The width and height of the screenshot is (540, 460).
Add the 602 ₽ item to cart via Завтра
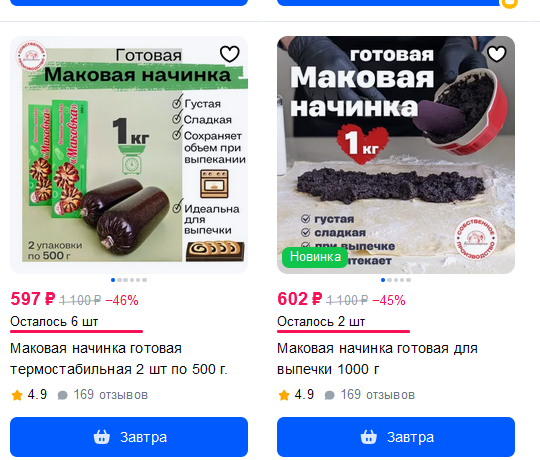[x=396, y=437]
